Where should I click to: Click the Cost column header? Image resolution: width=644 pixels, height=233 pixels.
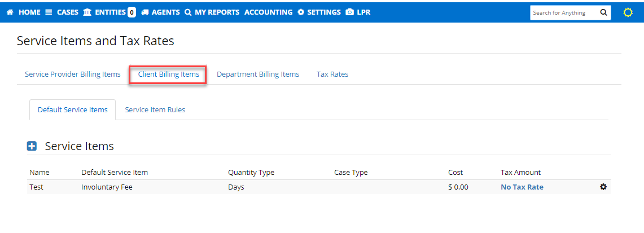click(x=455, y=172)
